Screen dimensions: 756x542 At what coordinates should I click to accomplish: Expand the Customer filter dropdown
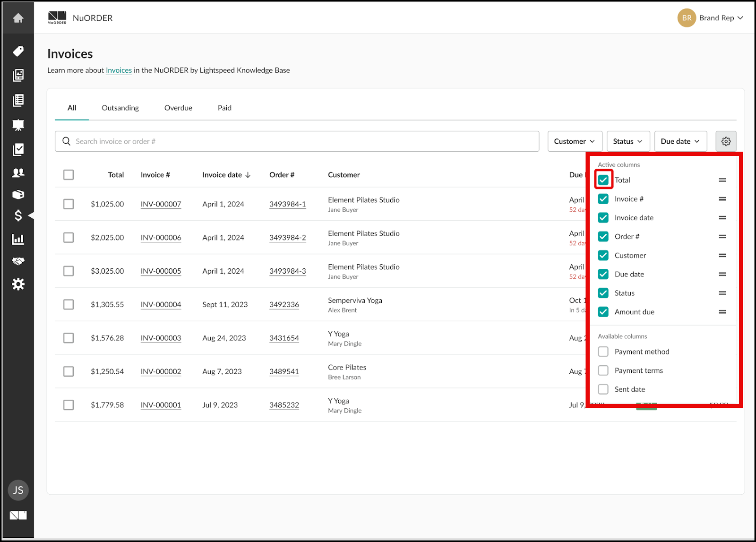pos(574,141)
